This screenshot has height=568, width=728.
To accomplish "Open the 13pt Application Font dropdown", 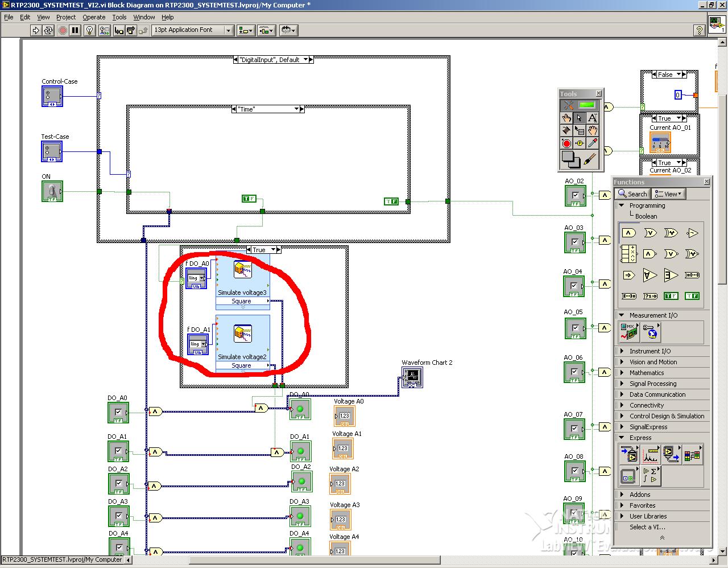I will (x=193, y=30).
